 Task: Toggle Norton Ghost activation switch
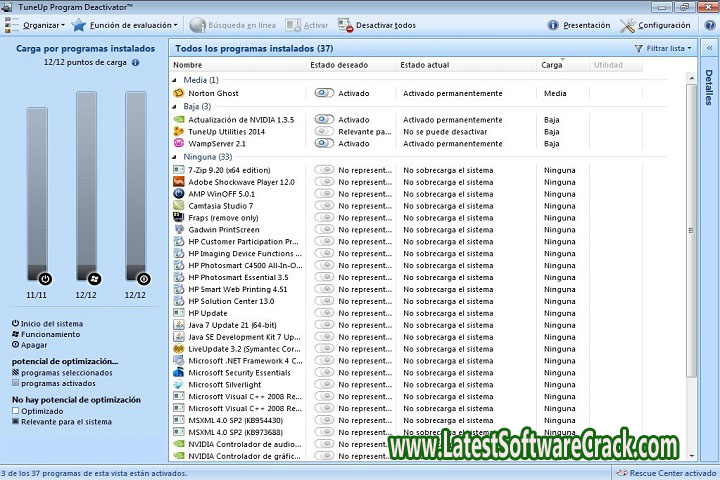pos(324,93)
